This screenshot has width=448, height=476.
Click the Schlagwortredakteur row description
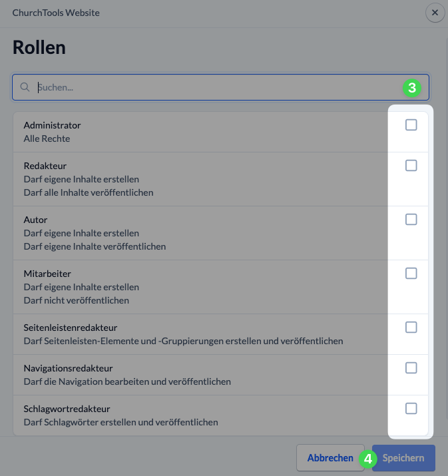120,422
